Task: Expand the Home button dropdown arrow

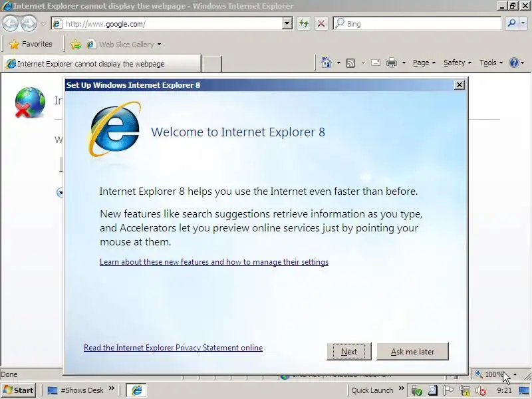Action: [338, 63]
